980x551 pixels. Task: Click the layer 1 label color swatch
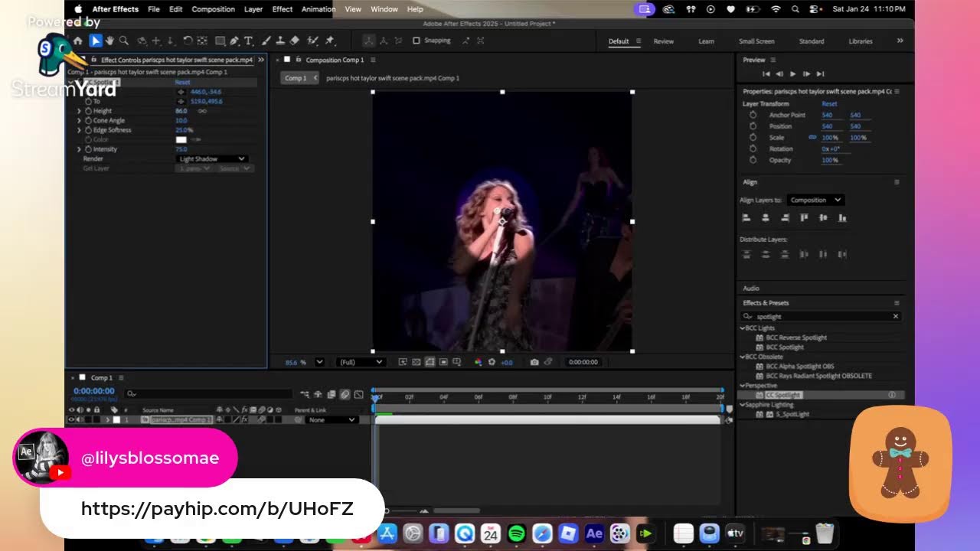point(116,420)
